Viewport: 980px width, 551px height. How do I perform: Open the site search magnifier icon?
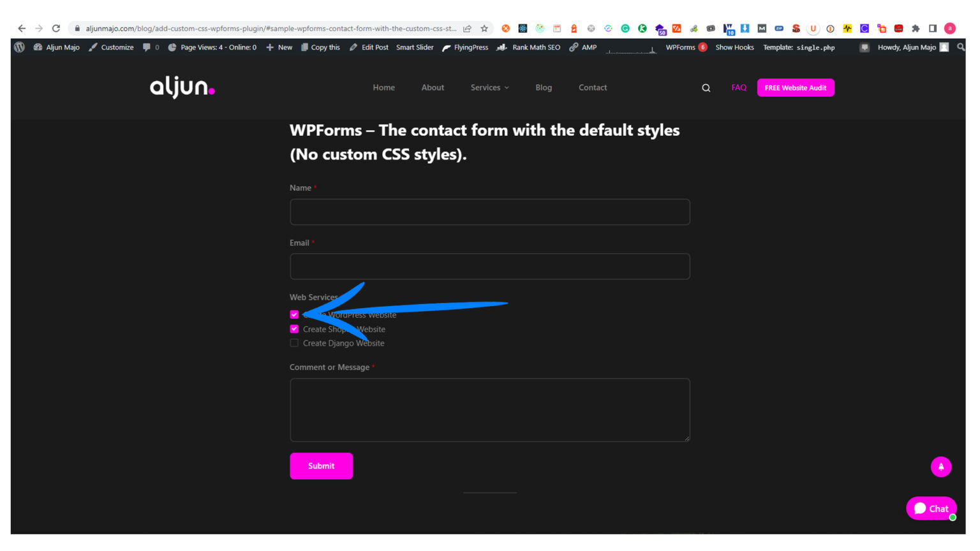point(706,88)
